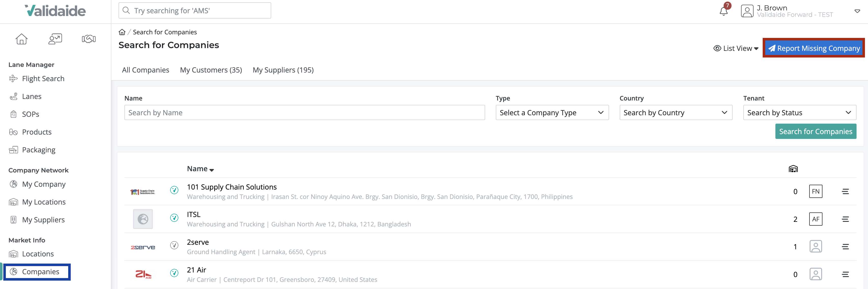Switch to My Customers (35) tab
The image size is (868, 289).
coord(211,70)
